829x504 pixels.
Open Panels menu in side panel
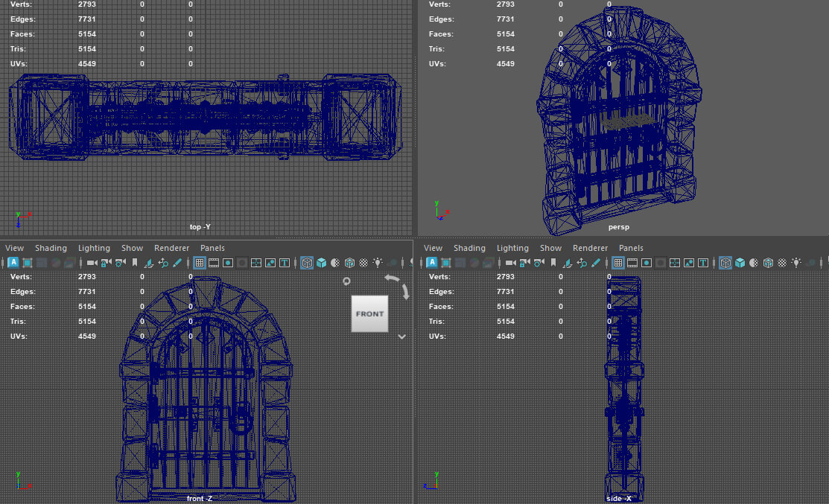(x=632, y=248)
